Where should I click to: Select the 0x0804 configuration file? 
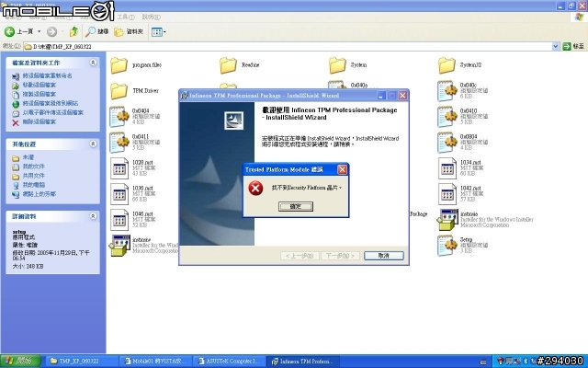[463, 142]
